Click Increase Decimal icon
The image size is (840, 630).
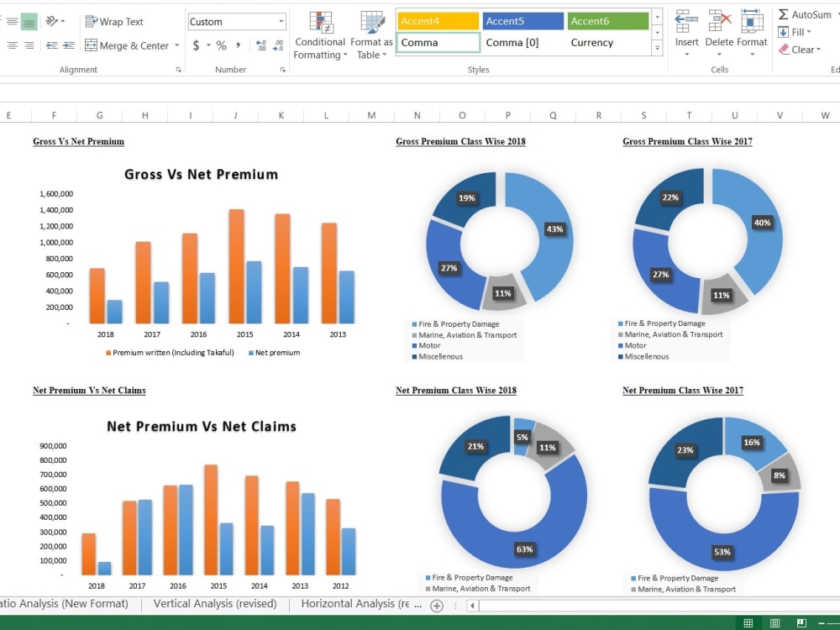(261, 45)
